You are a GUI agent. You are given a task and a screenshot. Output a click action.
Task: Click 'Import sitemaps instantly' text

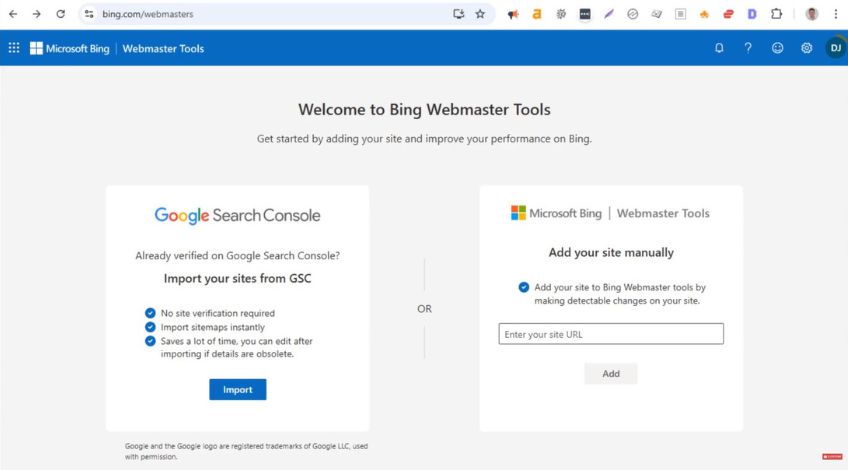213,327
